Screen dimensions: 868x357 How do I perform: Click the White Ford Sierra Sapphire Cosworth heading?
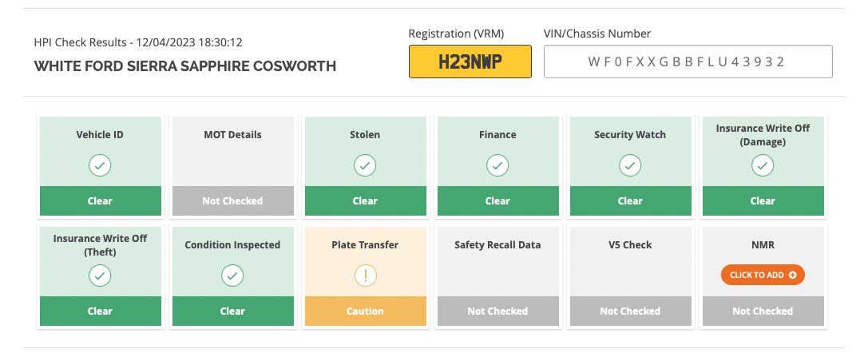pyautogui.click(x=185, y=65)
